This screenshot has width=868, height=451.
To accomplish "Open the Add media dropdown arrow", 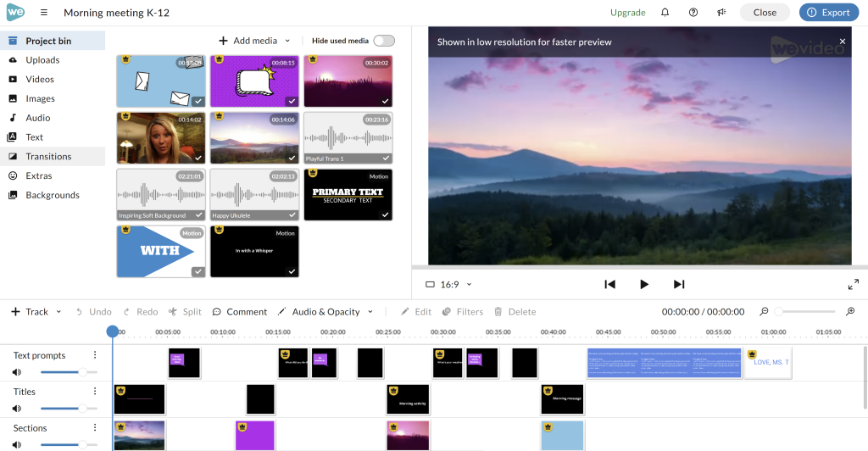I will point(287,41).
